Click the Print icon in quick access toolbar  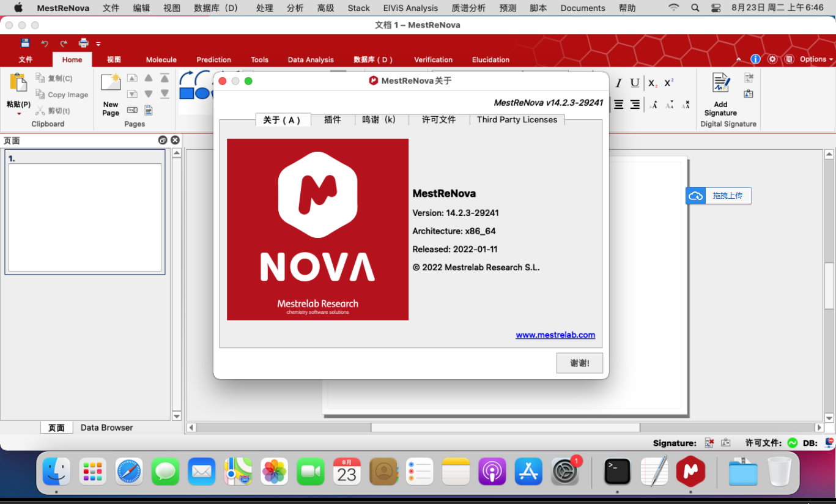coord(82,43)
